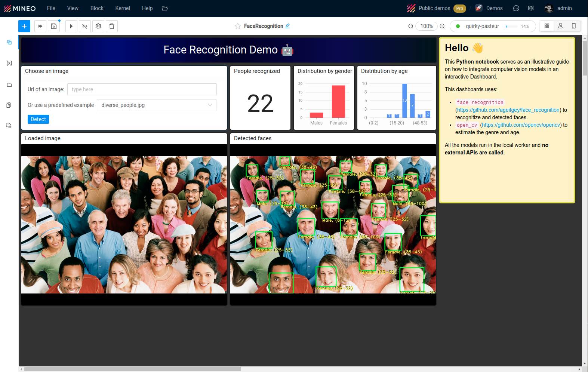
Task: Toggle the hide code eye-slash icon
Action: pos(85,26)
